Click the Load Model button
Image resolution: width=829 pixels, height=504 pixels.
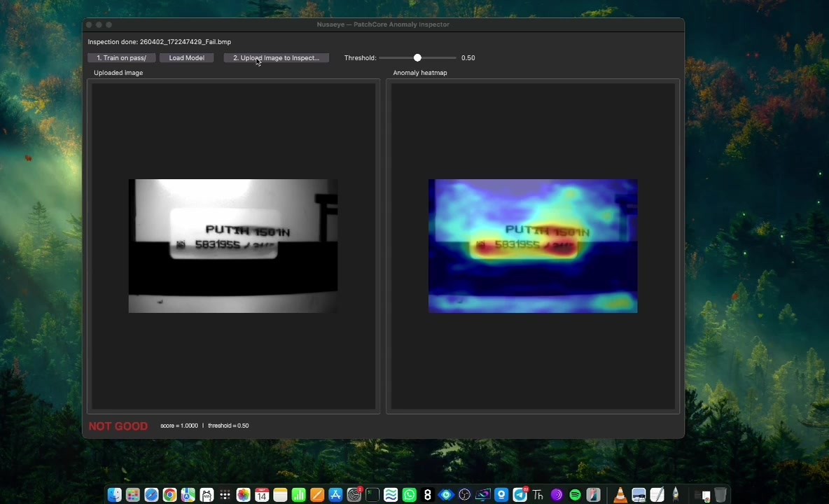coord(187,57)
